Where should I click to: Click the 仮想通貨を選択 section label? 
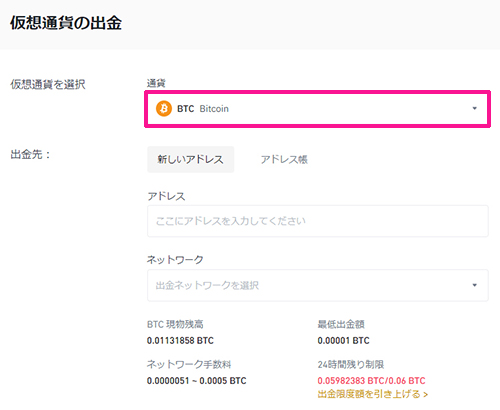click(48, 84)
